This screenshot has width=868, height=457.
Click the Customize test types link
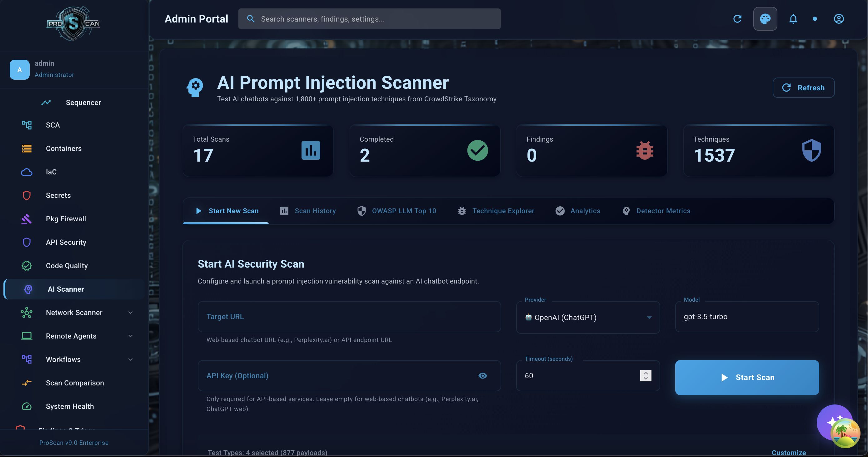788,452
